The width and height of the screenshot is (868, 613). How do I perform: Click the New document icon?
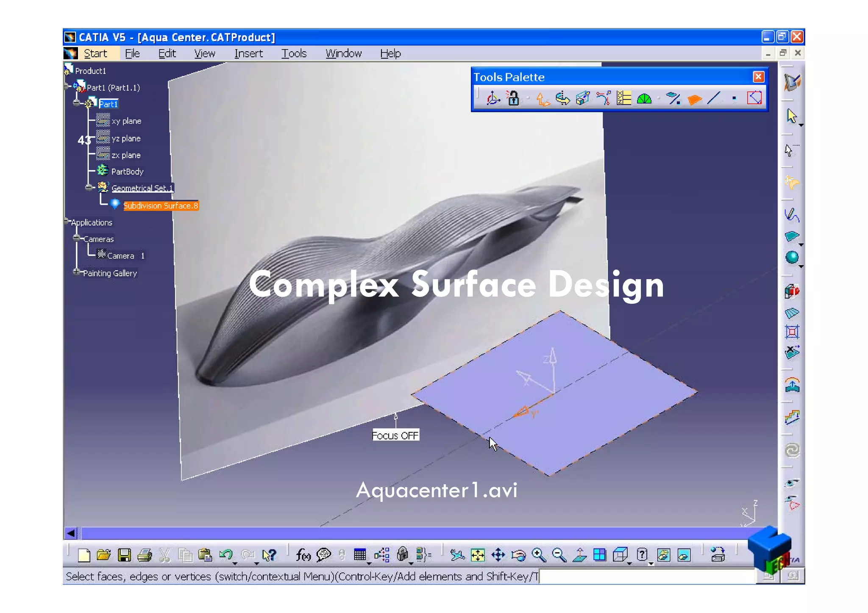(84, 555)
